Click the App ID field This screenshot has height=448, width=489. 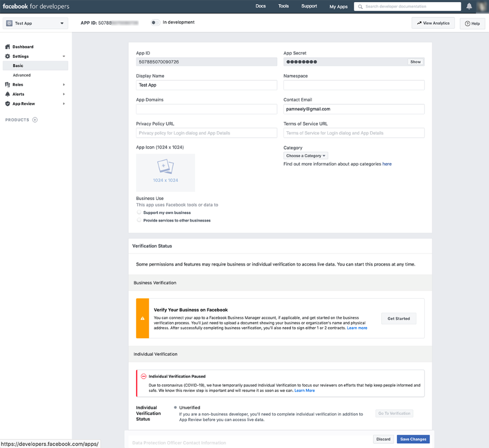pyautogui.click(x=207, y=62)
